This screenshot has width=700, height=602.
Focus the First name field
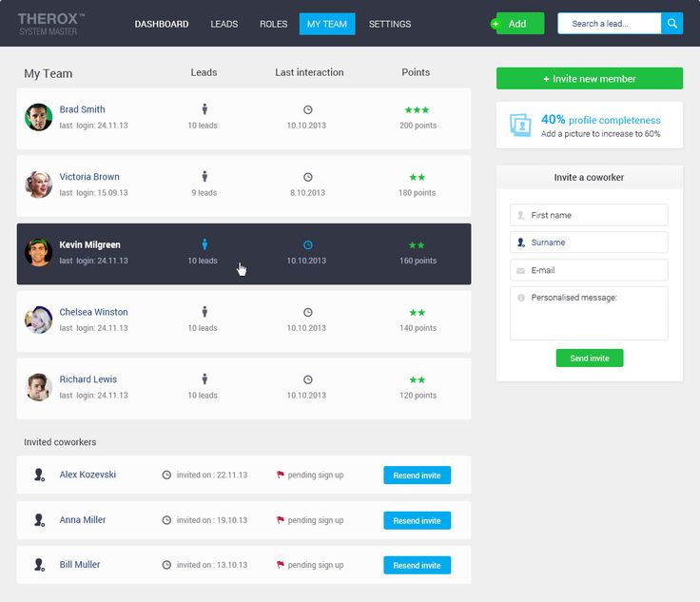tap(589, 215)
